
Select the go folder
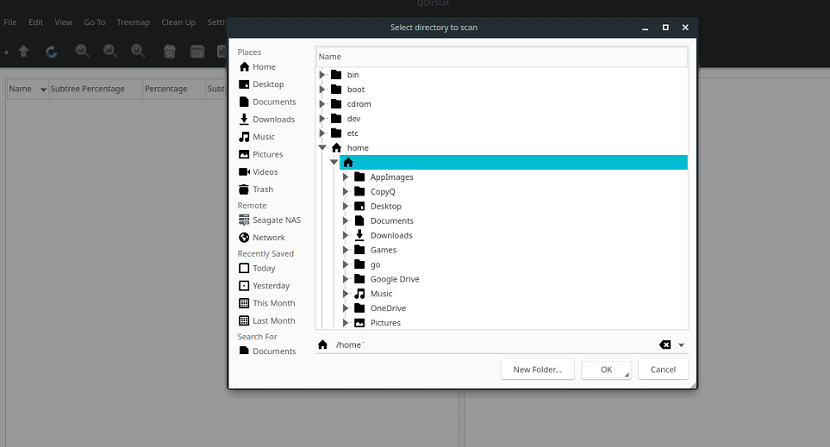coord(375,264)
